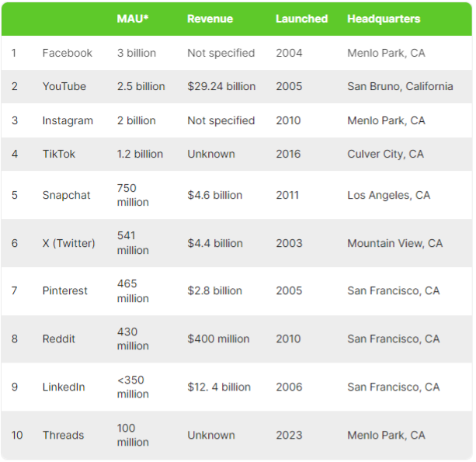Viewport: 476px width, 462px height.
Task: Click the MAU* column header
Action: tap(134, 19)
